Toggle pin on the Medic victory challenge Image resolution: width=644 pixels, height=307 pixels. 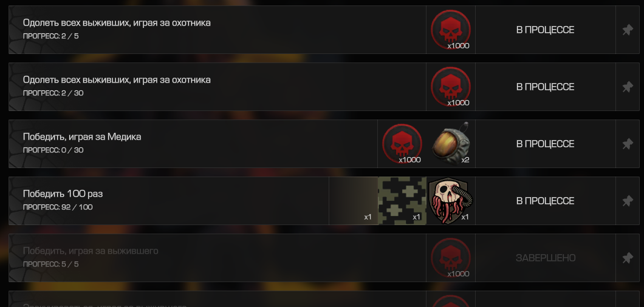pyautogui.click(x=627, y=144)
